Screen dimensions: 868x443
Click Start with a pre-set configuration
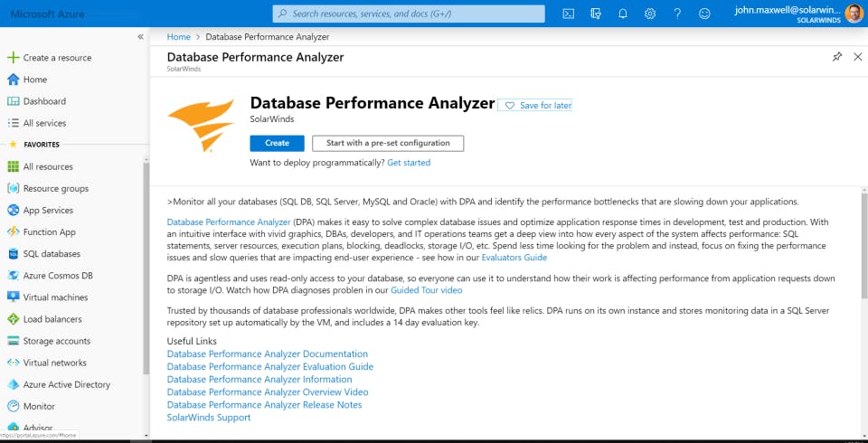pyautogui.click(x=388, y=143)
